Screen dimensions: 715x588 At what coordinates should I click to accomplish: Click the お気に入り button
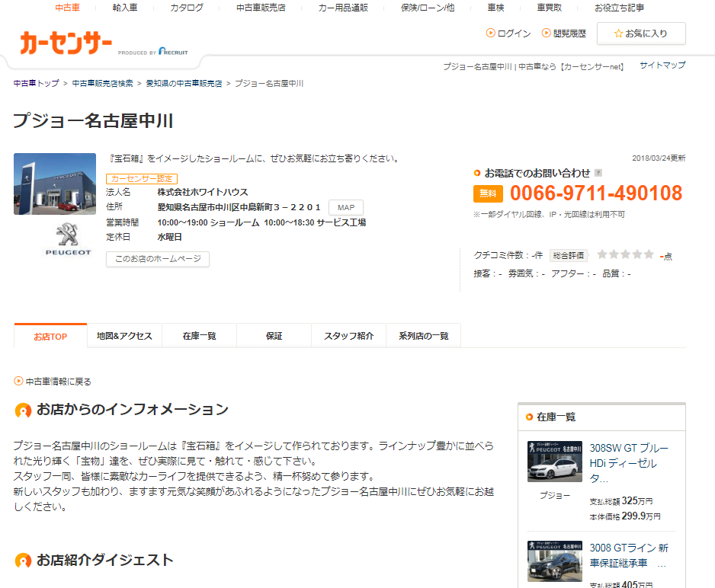pos(641,34)
